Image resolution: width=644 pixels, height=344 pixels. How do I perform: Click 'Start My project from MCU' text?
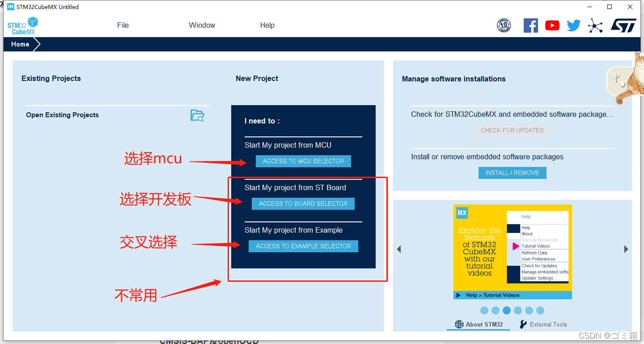coord(288,145)
